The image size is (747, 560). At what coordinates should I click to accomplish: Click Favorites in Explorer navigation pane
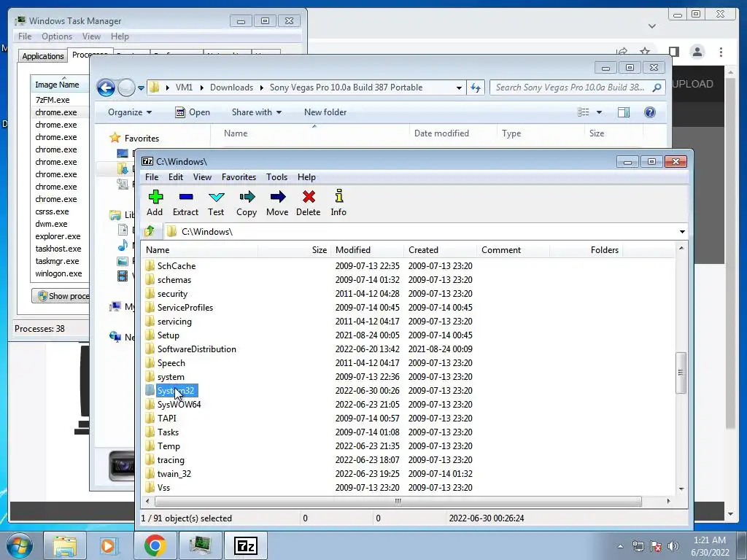pyautogui.click(x=142, y=139)
